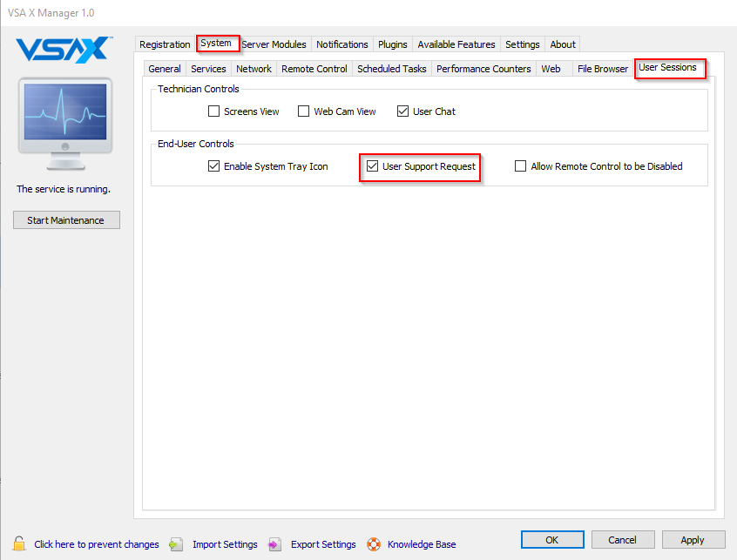Image resolution: width=737 pixels, height=560 pixels.
Task: Open the Registration tab
Action: click(x=165, y=44)
